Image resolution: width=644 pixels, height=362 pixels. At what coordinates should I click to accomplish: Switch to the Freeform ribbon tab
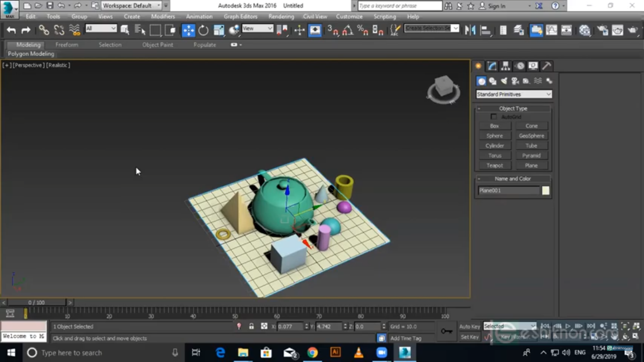click(67, 45)
